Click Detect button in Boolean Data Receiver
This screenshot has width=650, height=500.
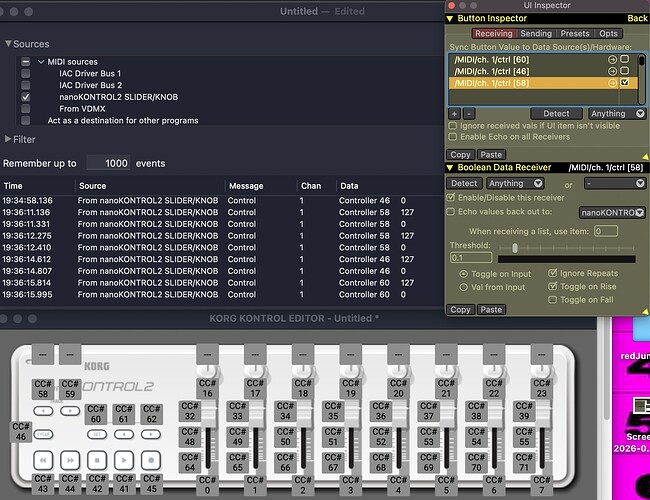464,183
